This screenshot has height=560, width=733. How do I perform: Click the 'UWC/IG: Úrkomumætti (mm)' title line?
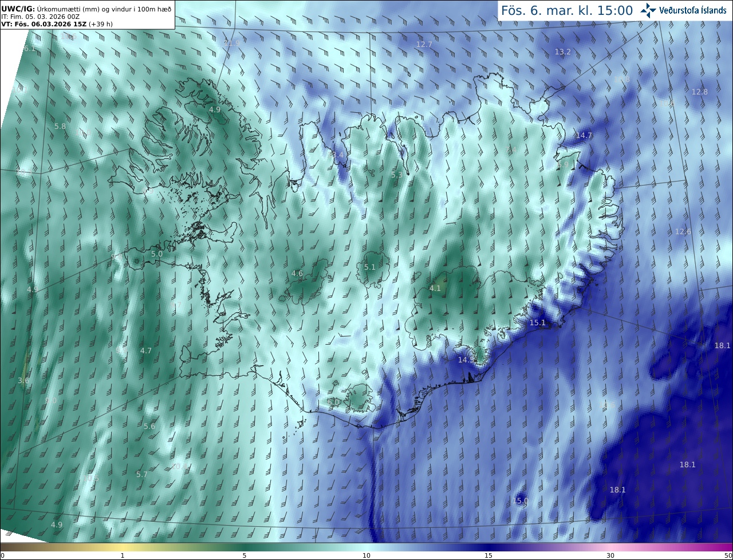coord(86,9)
